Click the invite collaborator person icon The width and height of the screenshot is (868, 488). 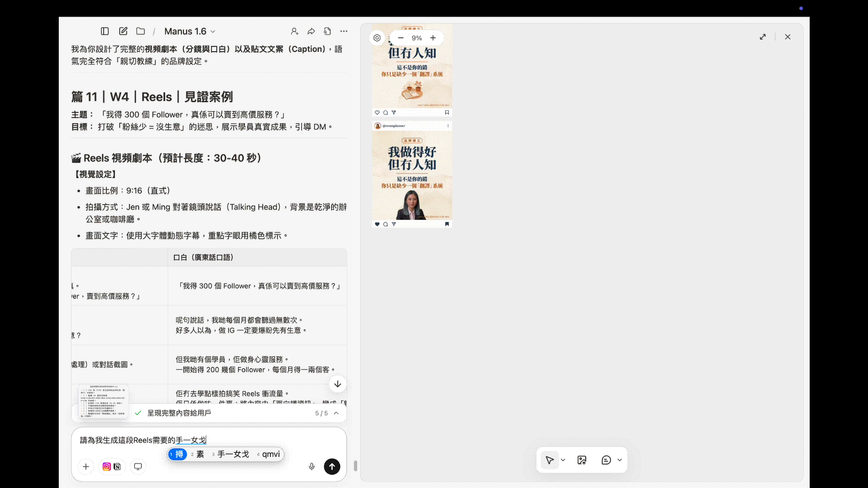294,31
